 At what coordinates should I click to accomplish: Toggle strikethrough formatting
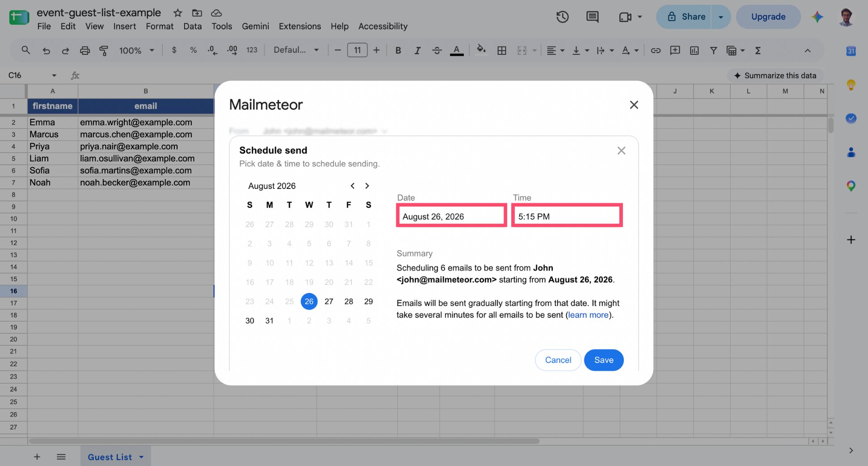coord(437,50)
